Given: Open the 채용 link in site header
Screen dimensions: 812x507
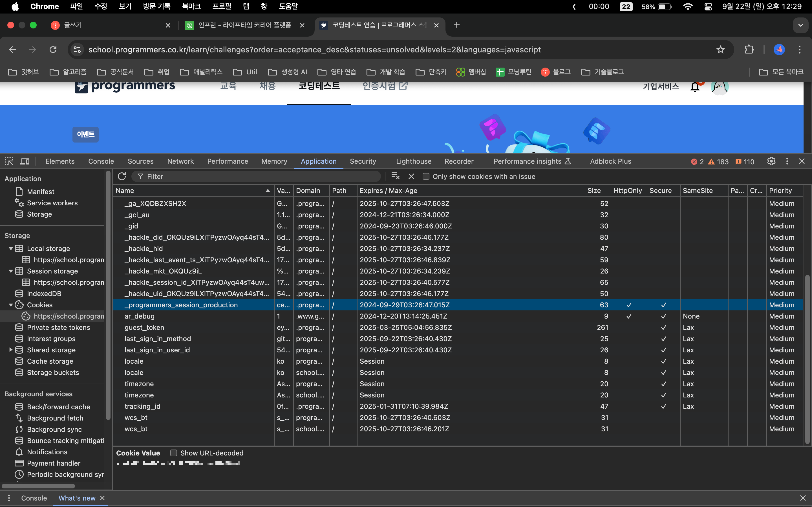Looking at the screenshot, I should 267,86.
